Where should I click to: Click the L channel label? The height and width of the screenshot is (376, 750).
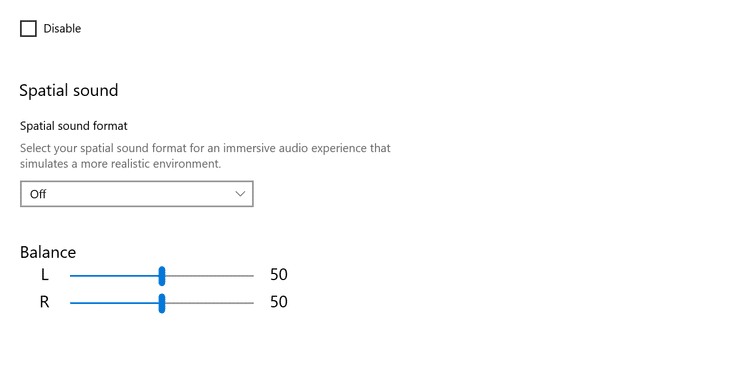coord(44,275)
